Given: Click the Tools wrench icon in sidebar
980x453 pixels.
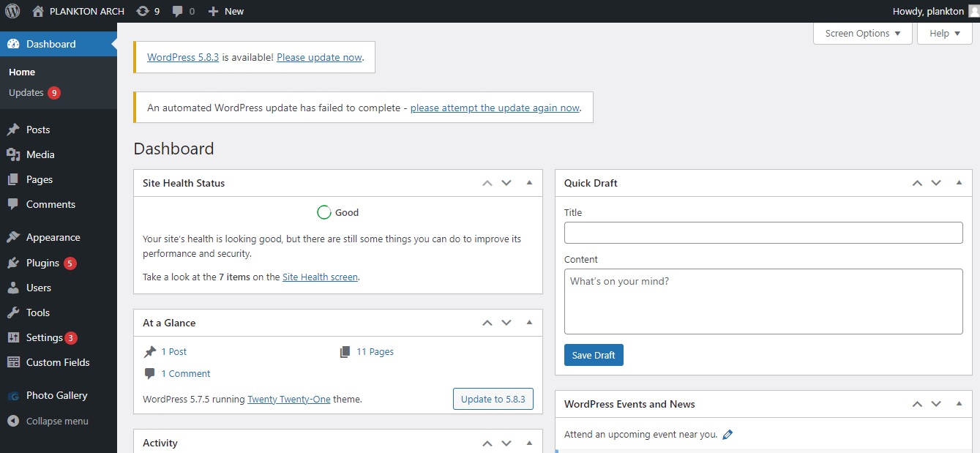Looking at the screenshot, I should pos(13,312).
